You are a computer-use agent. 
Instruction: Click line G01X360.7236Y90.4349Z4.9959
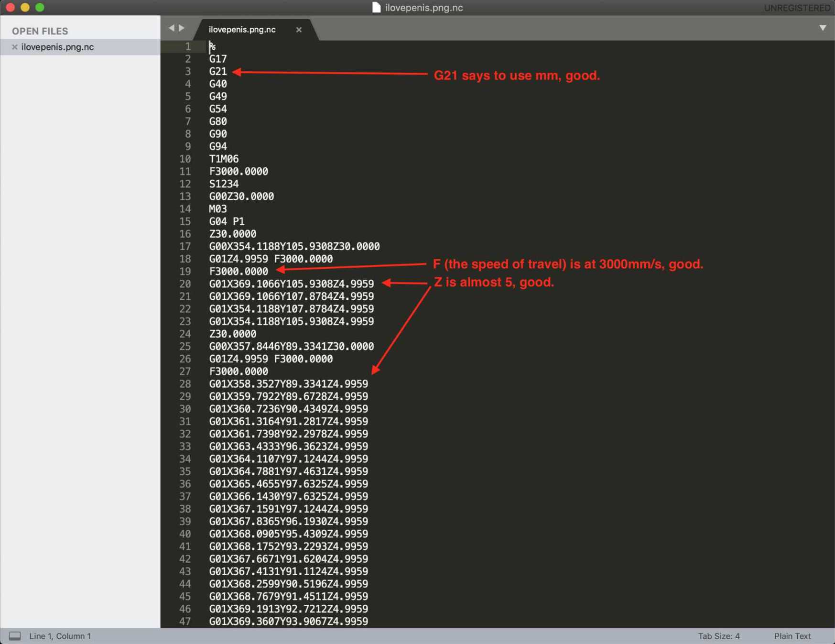pyautogui.click(x=289, y=409)
